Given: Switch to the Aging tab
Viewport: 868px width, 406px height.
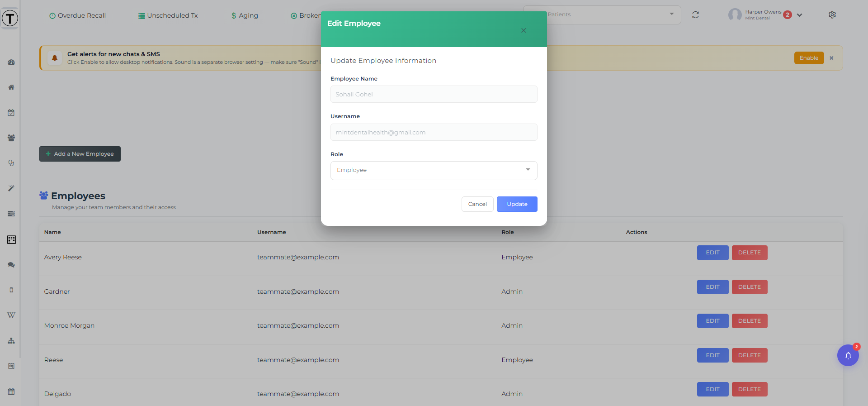Looking at the screenshot, I should (x=245, y=15).
